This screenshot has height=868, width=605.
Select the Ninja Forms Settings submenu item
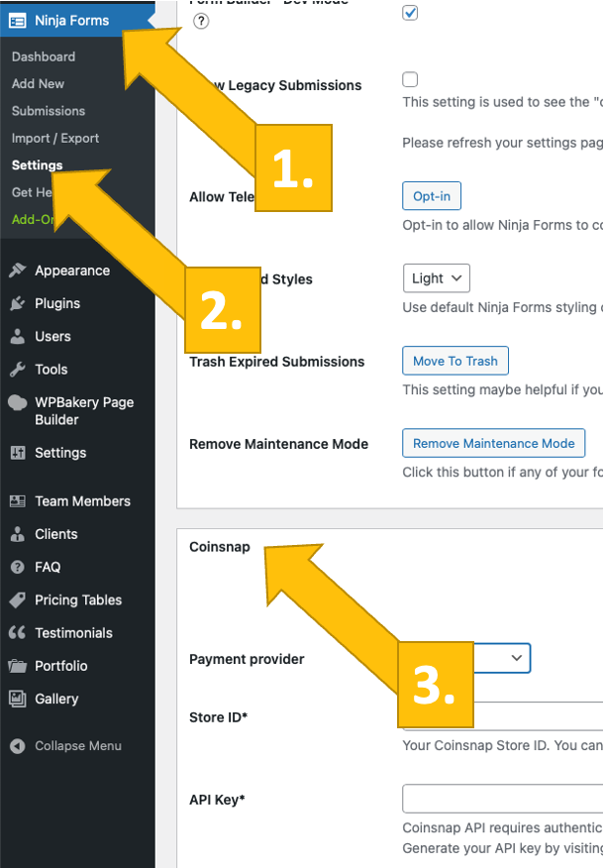click(x=37, y=165)
